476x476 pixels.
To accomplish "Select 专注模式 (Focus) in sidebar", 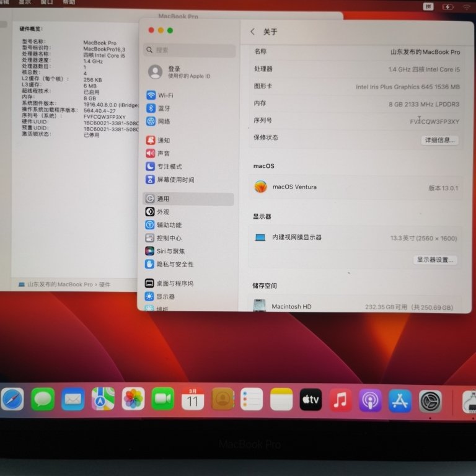I will (169, 167).
